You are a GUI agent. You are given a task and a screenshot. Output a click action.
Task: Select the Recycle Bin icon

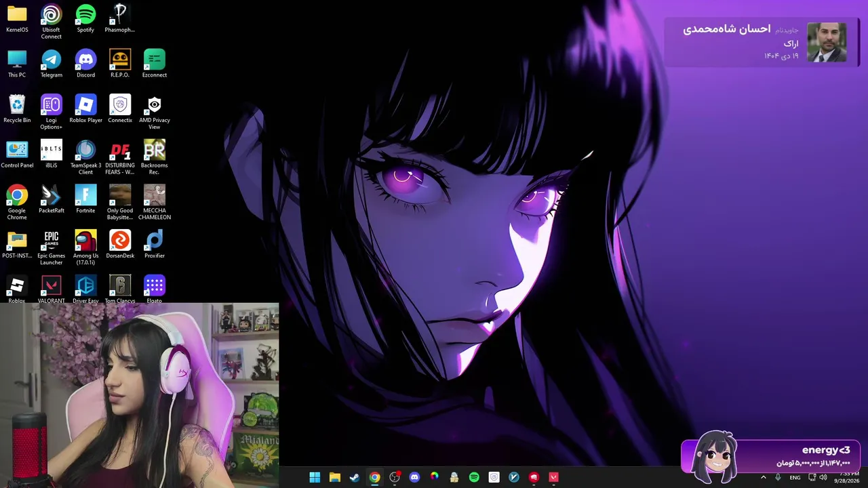tap(17, 109)
